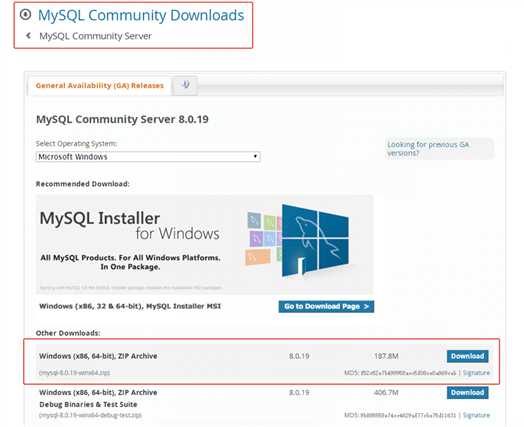Click the Other Downloads label
The image size is (524, 427).
click(68, 333)
